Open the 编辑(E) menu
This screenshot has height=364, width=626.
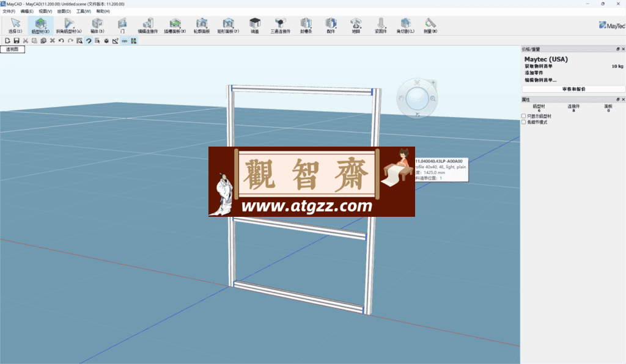(x=27, y=11)
